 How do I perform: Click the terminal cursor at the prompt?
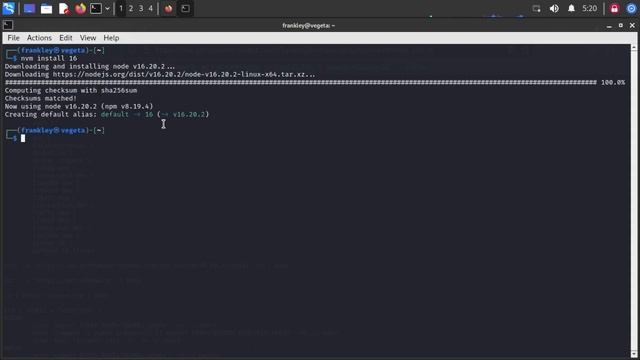click(x=23, y=138)
